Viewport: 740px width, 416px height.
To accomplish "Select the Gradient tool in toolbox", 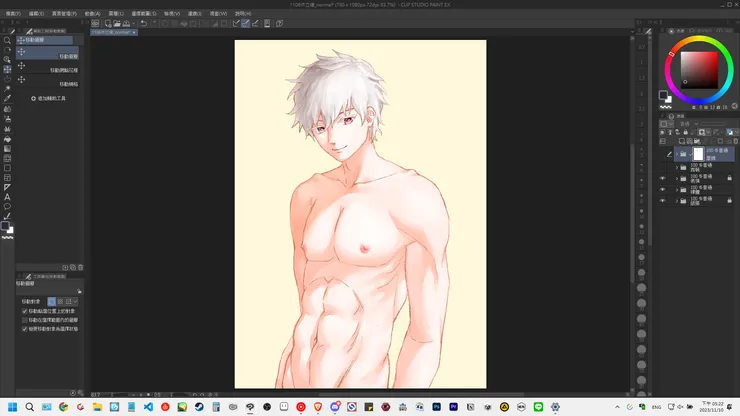I will coord(7,149).
